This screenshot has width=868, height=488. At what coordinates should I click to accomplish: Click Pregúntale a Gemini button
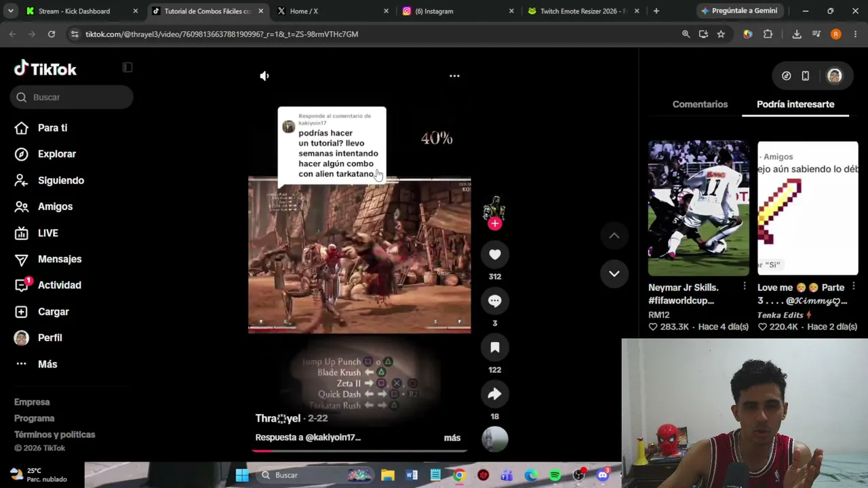pyautogui.click(x=739, y=11)
